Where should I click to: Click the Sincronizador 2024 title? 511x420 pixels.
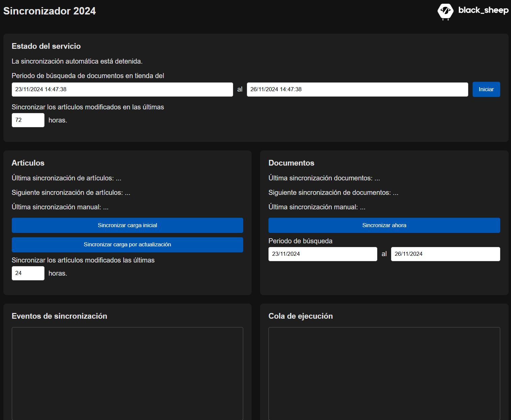point(50,11)
